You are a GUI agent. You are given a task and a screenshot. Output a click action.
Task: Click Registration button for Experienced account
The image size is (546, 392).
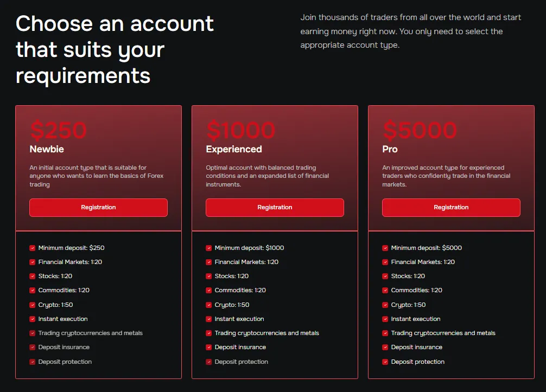pyautogui.click(x=275, y=208)
